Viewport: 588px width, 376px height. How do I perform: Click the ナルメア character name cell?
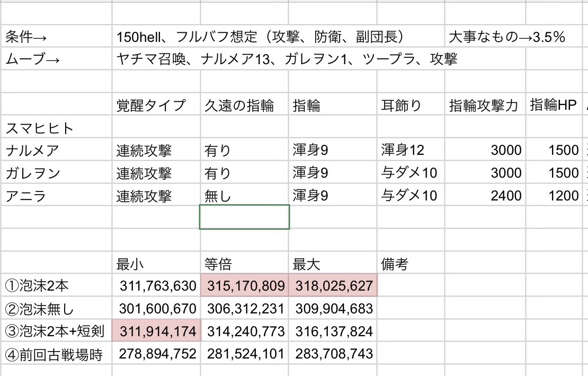(32, 151)
